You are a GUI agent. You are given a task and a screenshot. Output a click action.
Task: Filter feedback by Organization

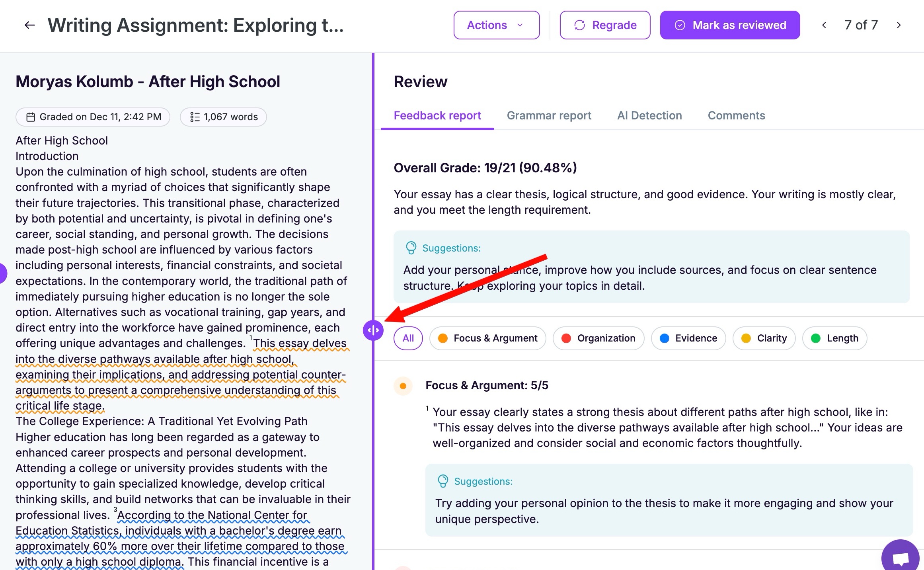pos(598,338)
